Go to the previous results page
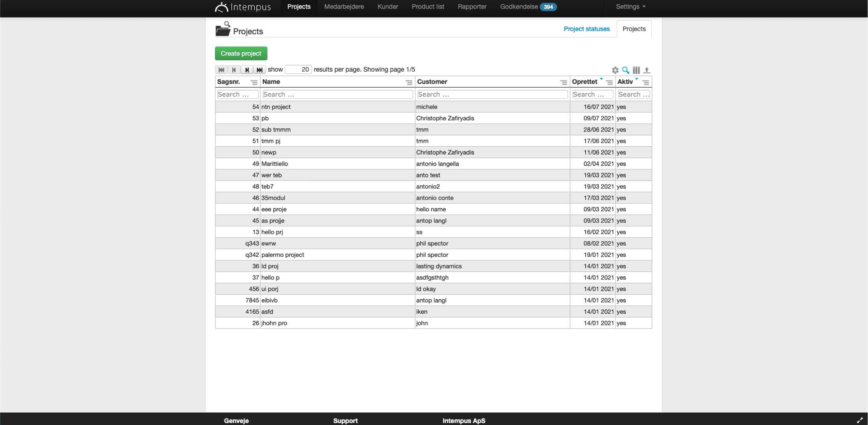 click(234, 70)
